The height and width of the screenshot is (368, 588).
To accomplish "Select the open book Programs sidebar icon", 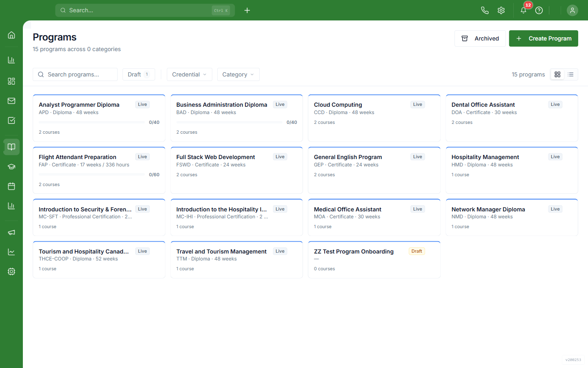I will click(x=11, y=147).
